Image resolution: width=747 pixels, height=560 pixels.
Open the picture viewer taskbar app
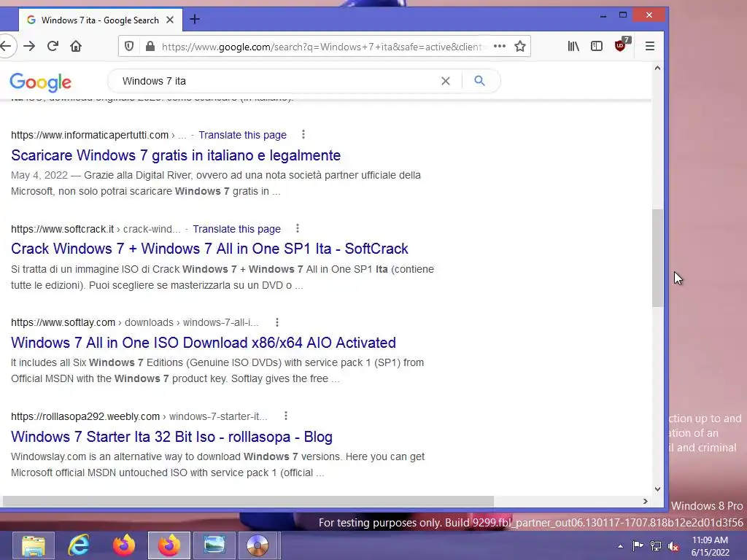[x=214, y=545]
